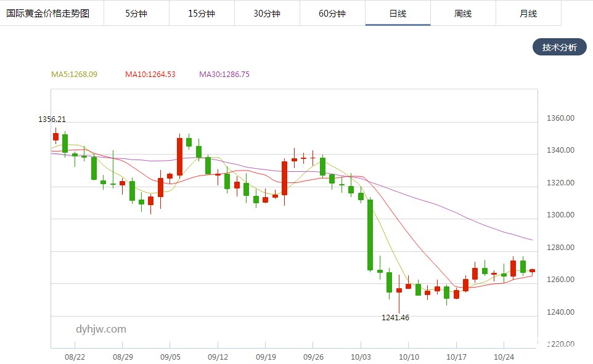Click the dyhjw.com watermark
593x364 pixels.
click(x=101, y=329)
